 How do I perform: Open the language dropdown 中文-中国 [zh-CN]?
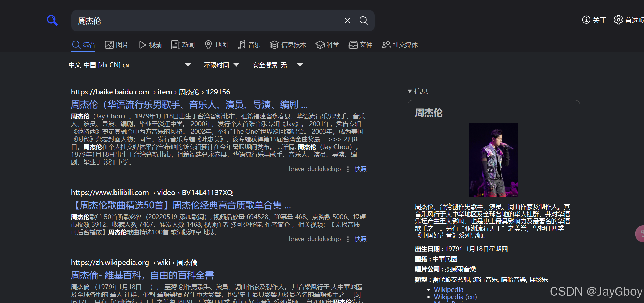pos(130,65)
